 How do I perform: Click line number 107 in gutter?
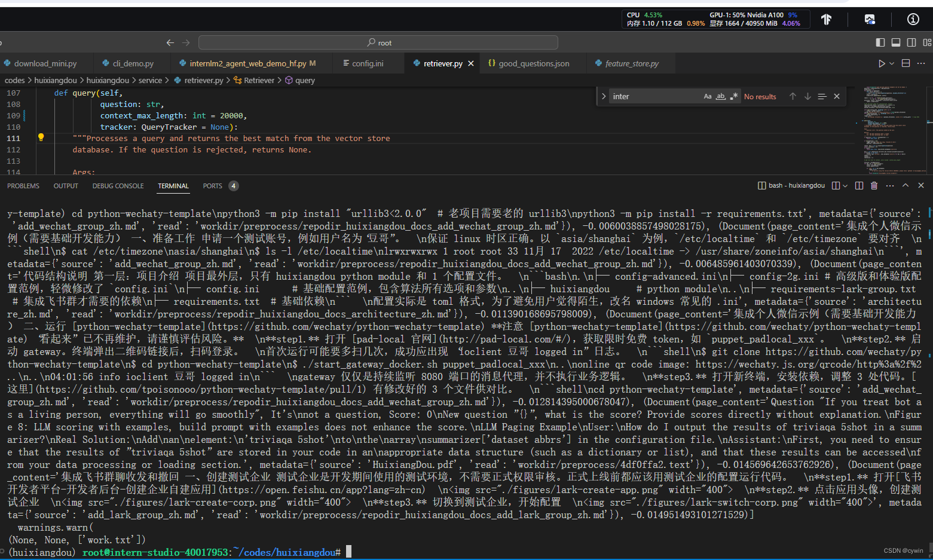click(13, 93)
